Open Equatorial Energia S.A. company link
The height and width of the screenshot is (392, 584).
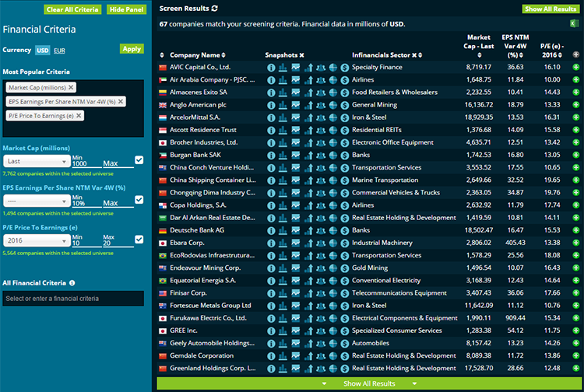click(x=202, y=281)
